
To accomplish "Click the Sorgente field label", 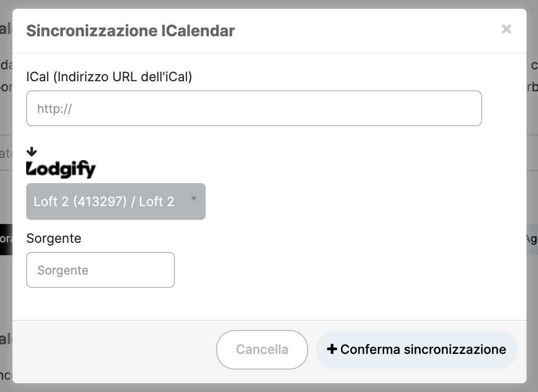I will (54, 238).
